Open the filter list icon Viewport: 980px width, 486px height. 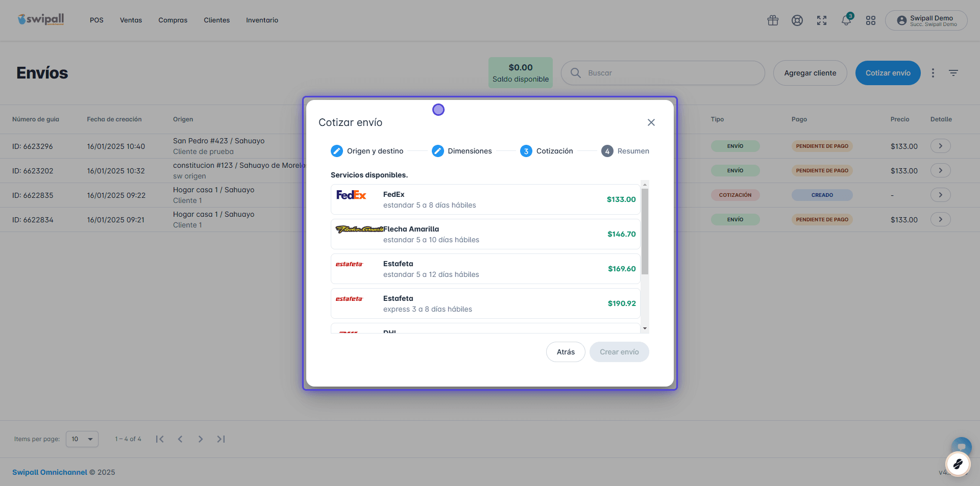pyautogui.click(x=953, y=73)
